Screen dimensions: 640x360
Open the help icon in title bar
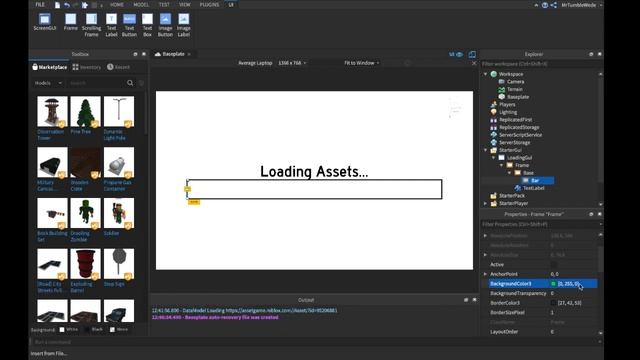click(545, 5)
